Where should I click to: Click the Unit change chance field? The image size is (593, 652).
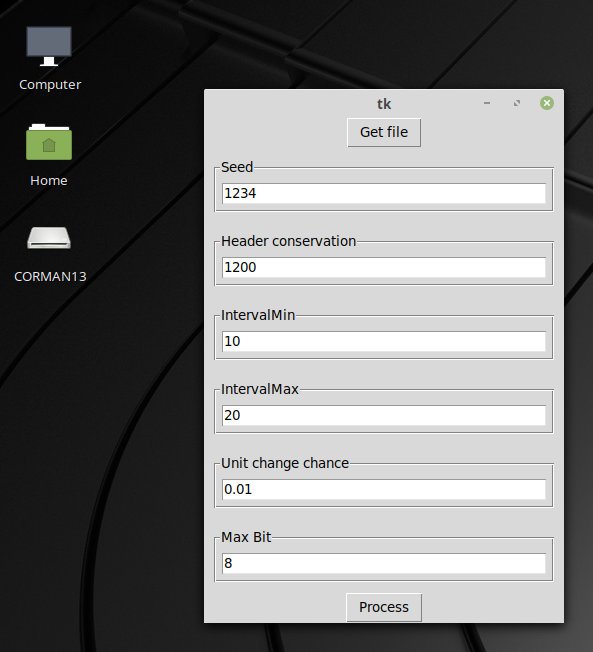(384, 489)
